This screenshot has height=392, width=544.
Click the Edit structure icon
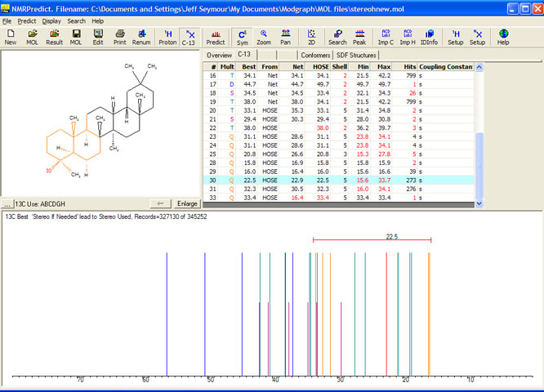tap(98, 37)
